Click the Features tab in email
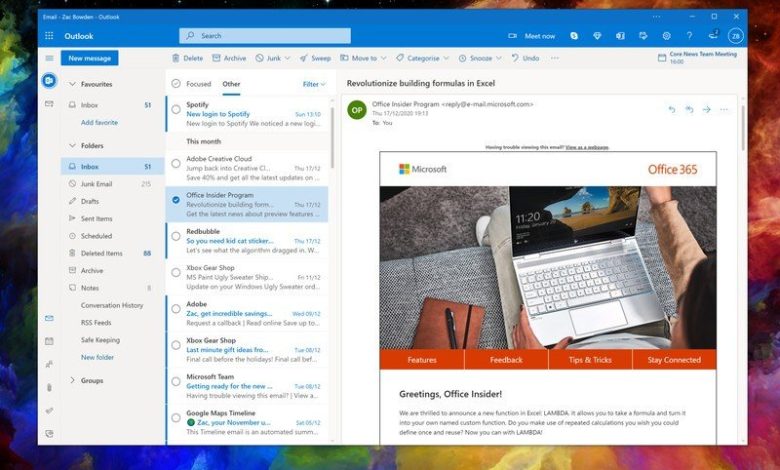 tap(422, 360)
